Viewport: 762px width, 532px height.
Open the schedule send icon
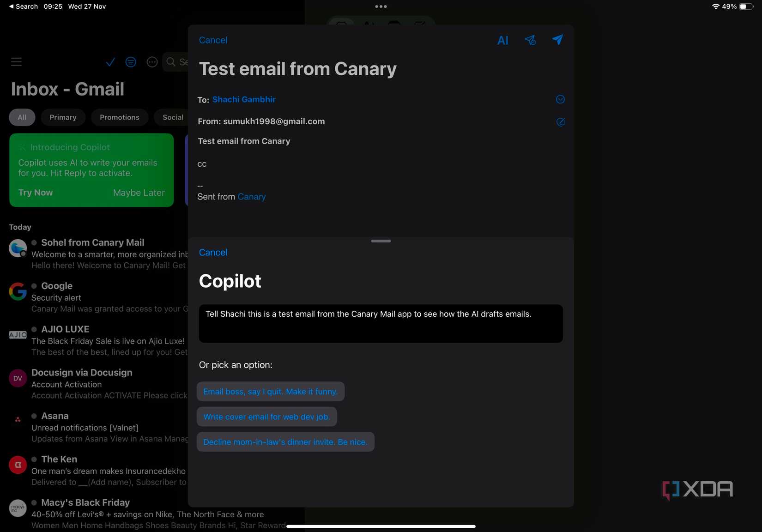530,40
